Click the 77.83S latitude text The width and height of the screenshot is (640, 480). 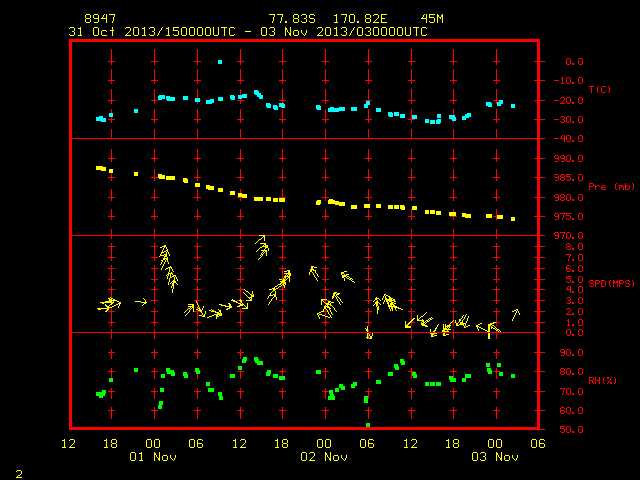coord(292,19)
